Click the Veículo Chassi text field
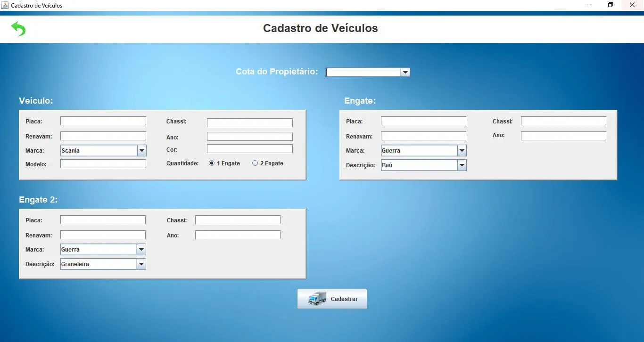Screen dimensions: 644x342 point(250,122)
